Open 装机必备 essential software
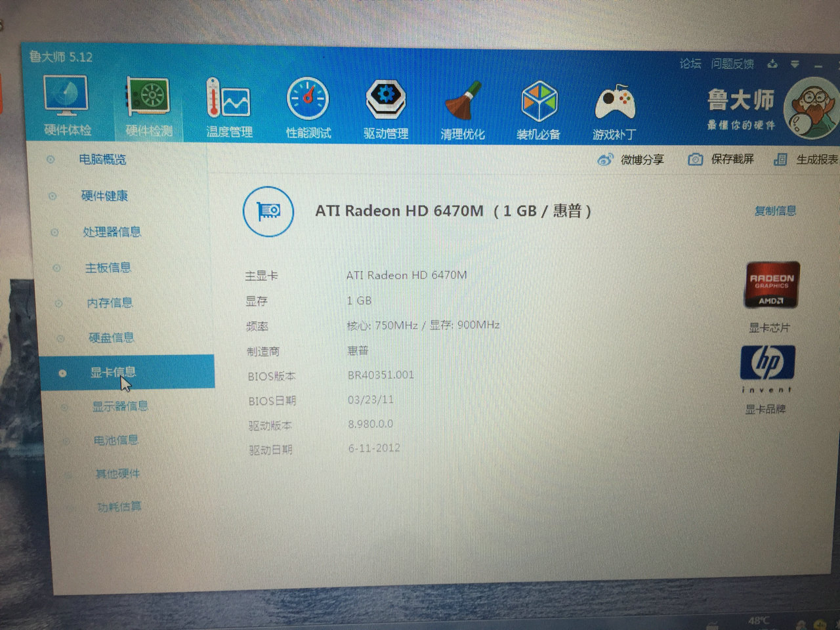Image resolution: width=840 pixels, height=630 pixels. coord(539,111)
